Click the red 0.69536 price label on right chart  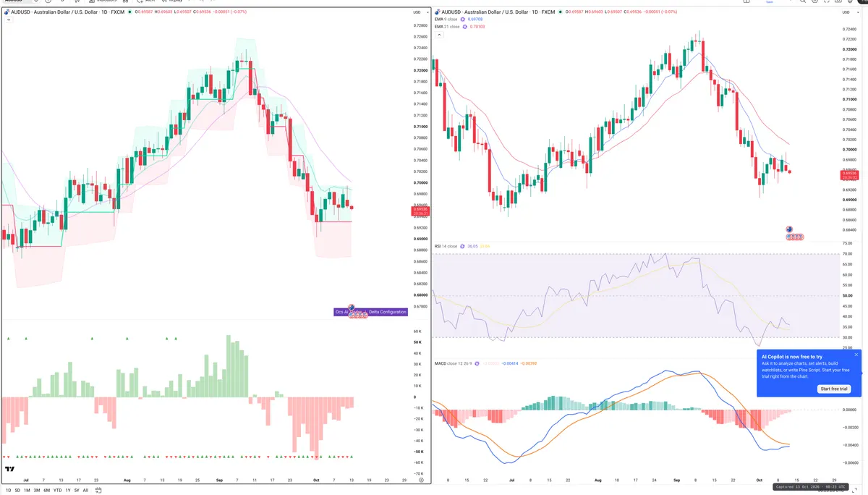click(x=849, y=174)
